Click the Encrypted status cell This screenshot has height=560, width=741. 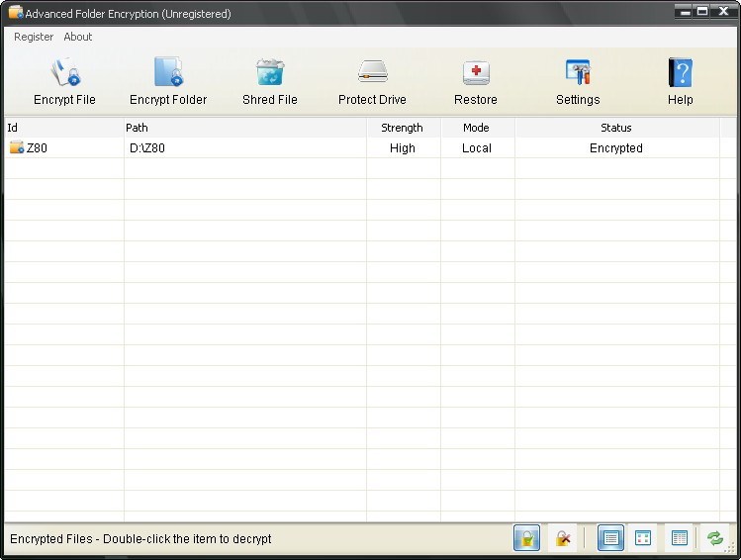(616, 148)
